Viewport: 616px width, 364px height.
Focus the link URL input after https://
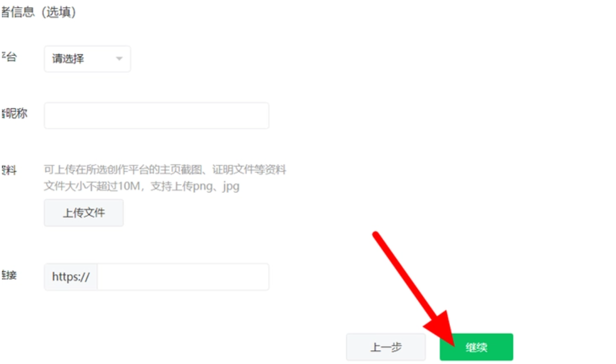pos(183,277)
